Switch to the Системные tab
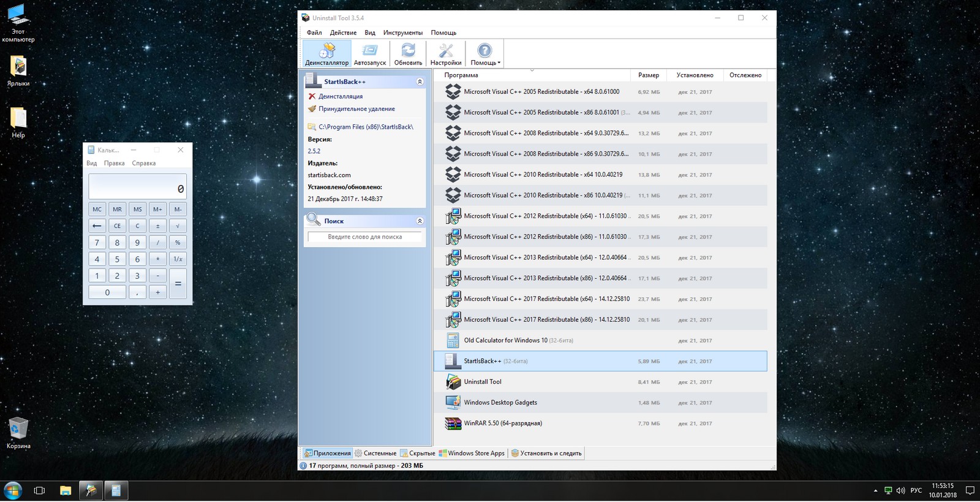This screenshot has height=502, width=980. click(x=376, y=454)
